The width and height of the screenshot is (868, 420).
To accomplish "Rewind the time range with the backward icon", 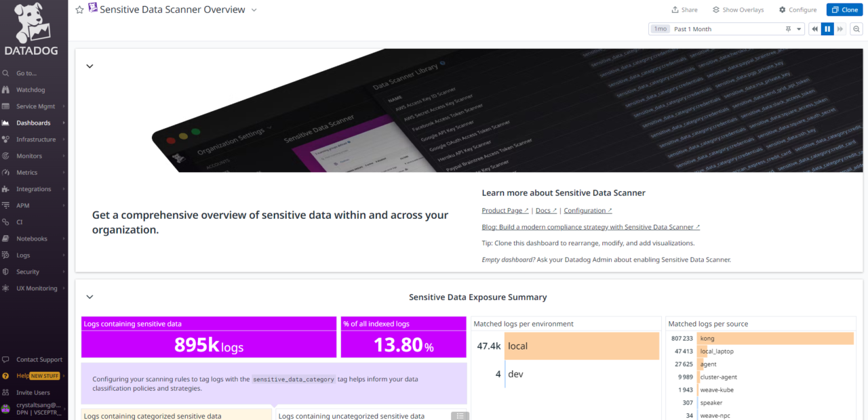I will (814, 28).
